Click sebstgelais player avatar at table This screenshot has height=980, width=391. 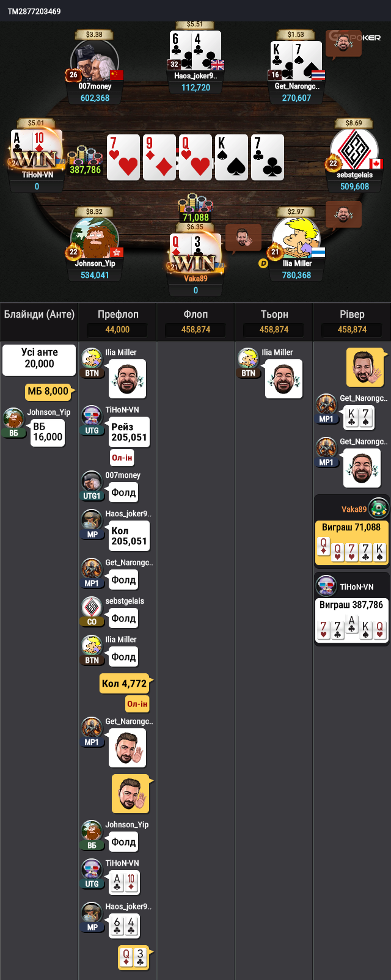pos(354,149)
